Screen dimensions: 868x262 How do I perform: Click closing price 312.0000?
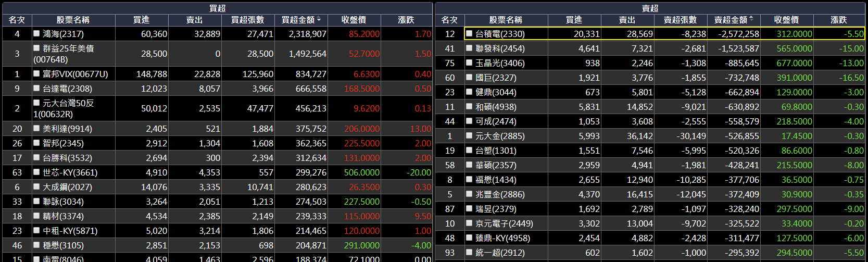click(x=794, y=34)
